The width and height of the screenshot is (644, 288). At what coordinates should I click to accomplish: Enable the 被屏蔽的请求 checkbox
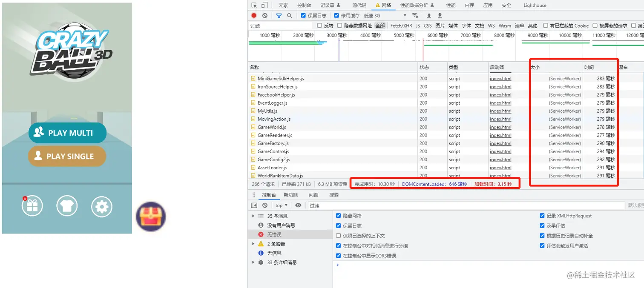595,26
